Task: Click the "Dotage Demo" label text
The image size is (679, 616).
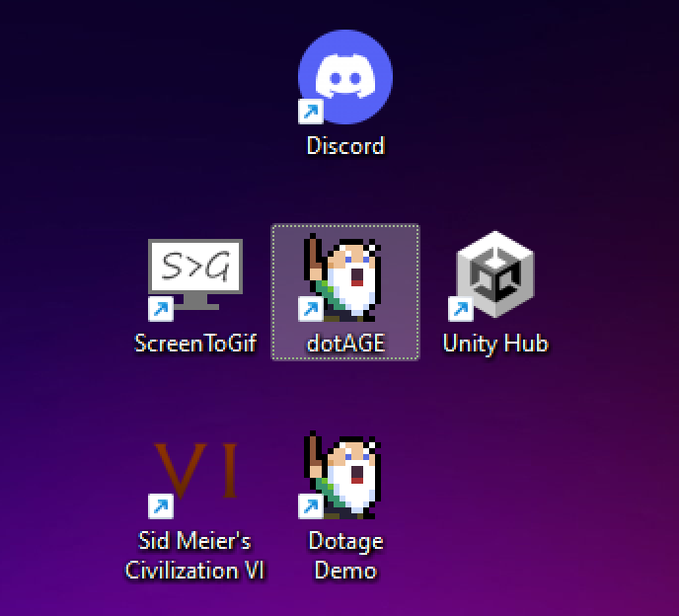Action: pyautogui.click(x=345, y=556)
